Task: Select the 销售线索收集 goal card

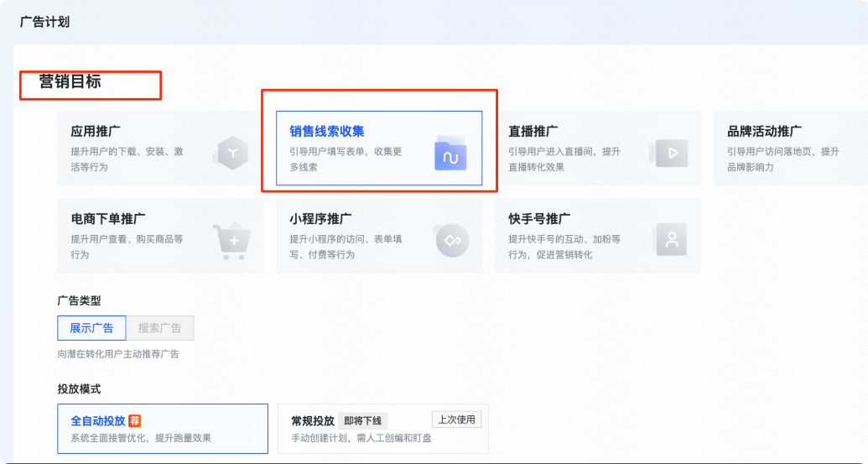Action: pos(379,148)
